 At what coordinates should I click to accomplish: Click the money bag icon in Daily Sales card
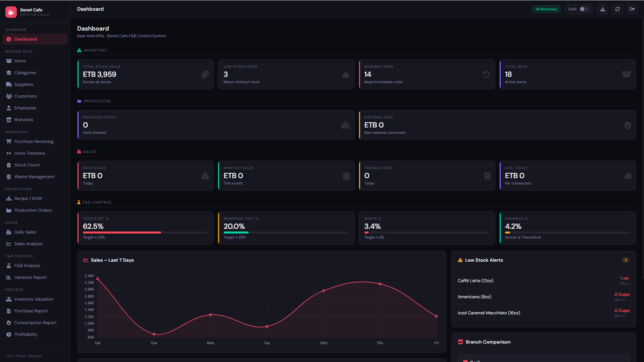205,176
